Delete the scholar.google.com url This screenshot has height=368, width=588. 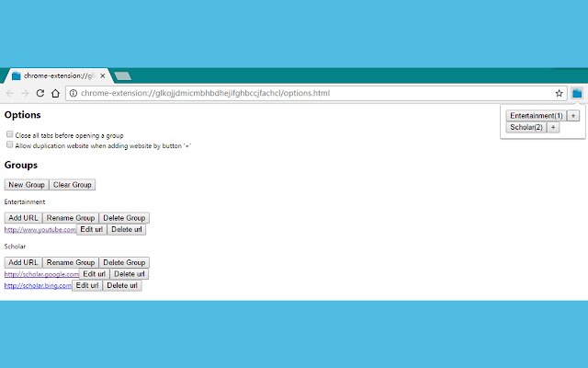coord(130,274)
